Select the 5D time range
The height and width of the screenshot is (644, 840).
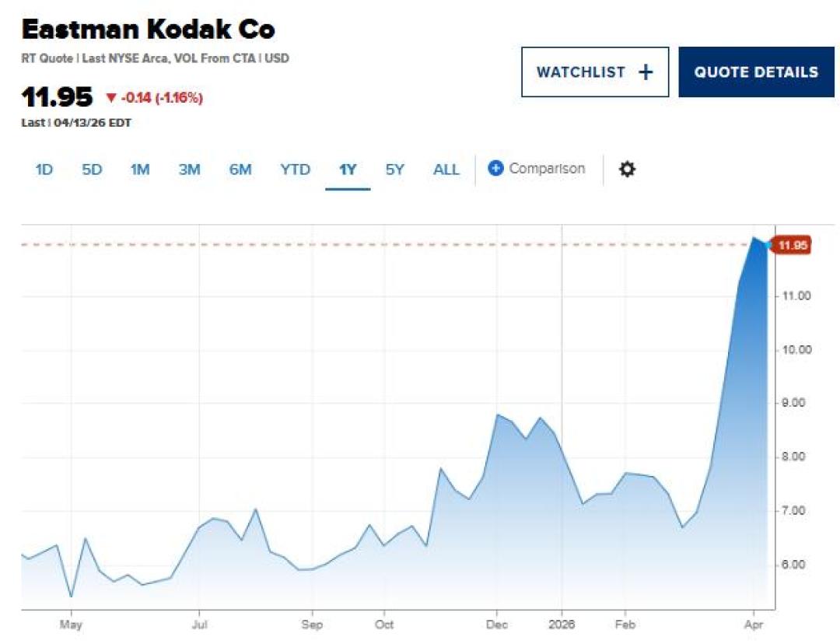pyautogui.click(x=92, y=170)
